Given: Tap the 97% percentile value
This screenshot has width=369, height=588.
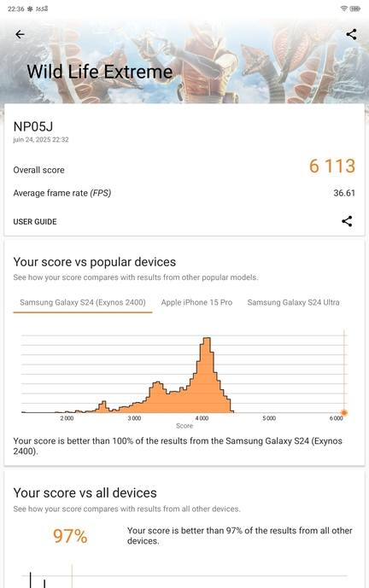Looking at the screenshot, I should pos(70,536).
